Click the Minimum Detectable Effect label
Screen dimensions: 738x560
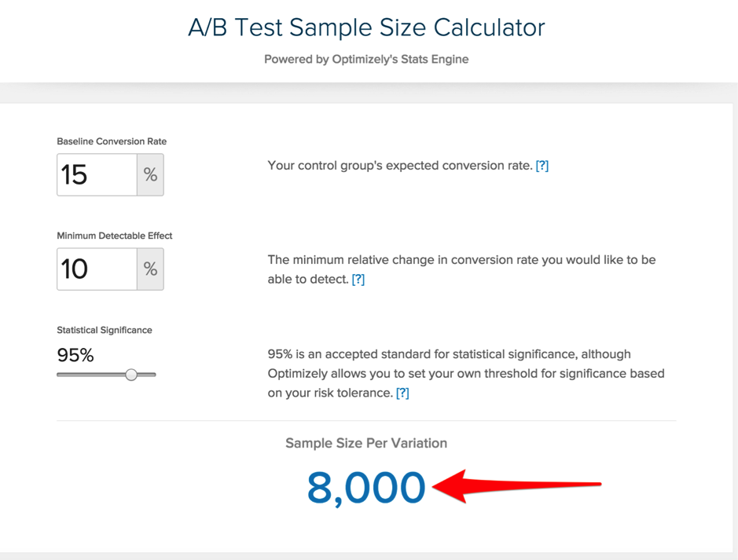[x=115, y=236]
